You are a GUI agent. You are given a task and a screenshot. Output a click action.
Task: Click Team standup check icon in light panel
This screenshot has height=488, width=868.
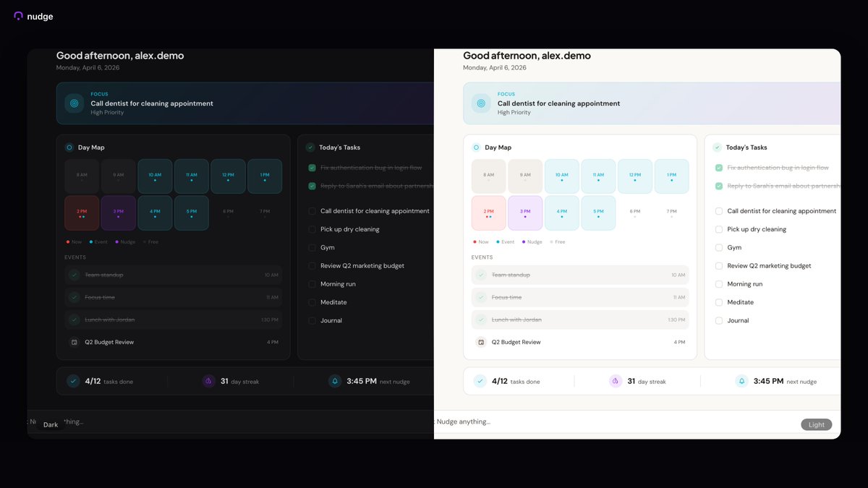pyautogui.click(x=481, y=275)
